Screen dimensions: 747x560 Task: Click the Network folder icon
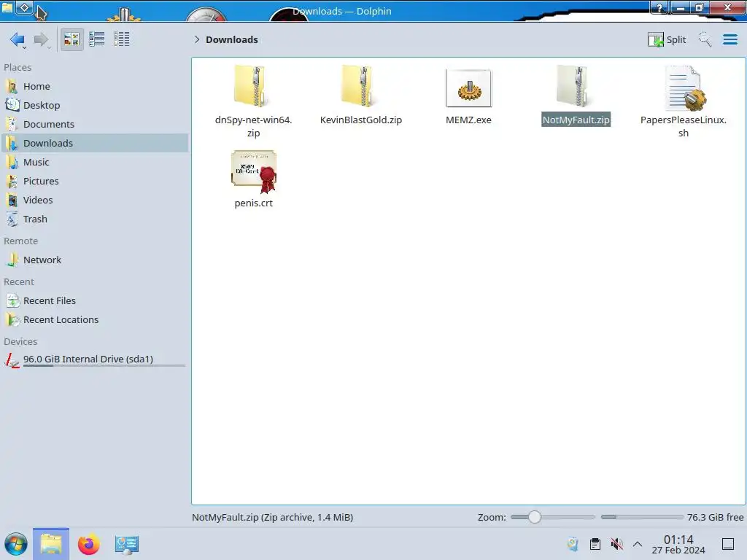pyautogui.click(x=12, y=260)
